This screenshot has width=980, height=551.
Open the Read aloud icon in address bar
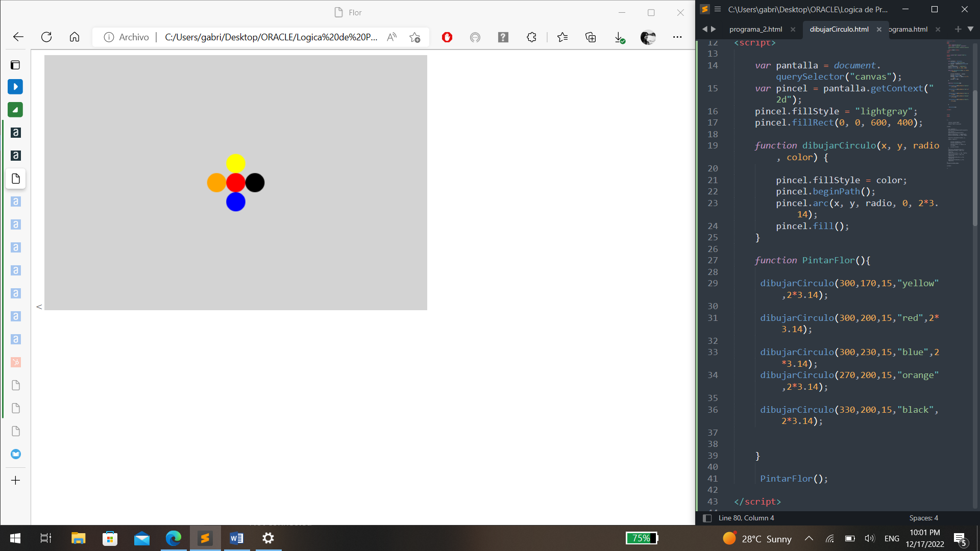[391, 37]
